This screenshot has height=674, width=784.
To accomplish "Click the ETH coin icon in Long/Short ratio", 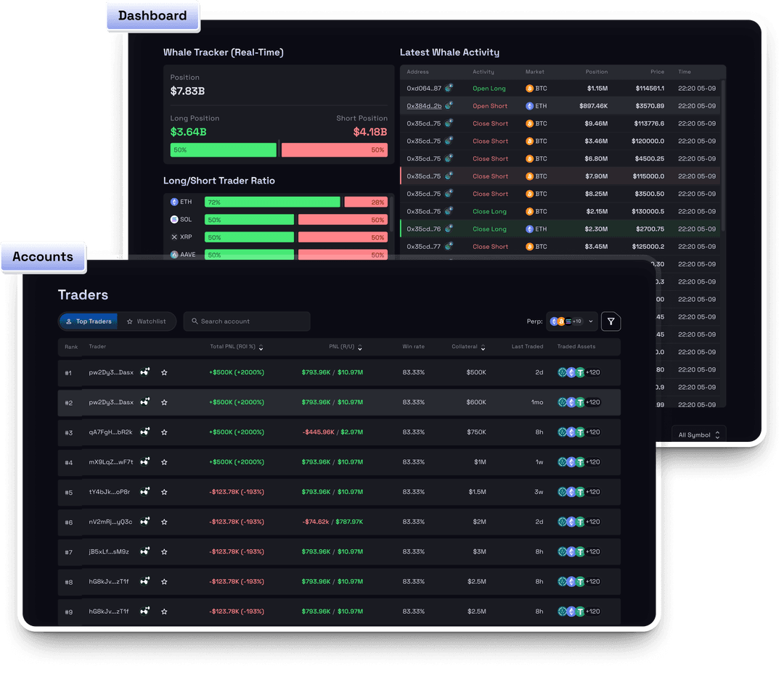I will coord(174,202).
